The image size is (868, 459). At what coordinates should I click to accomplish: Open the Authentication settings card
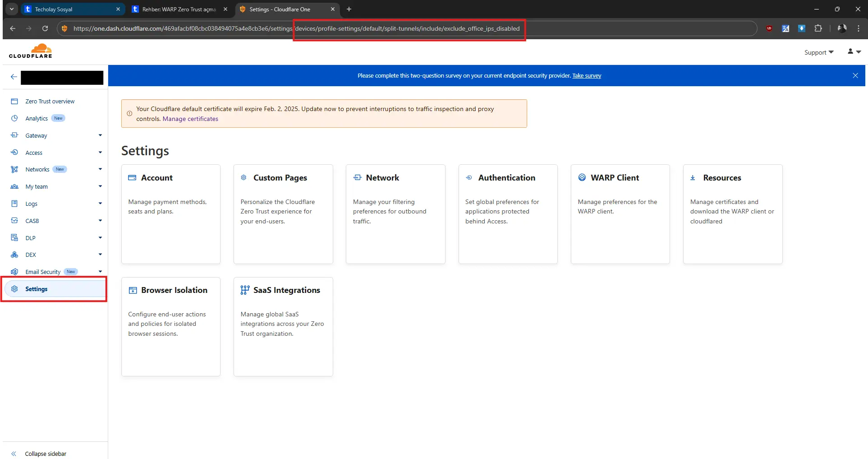[508, 214]
